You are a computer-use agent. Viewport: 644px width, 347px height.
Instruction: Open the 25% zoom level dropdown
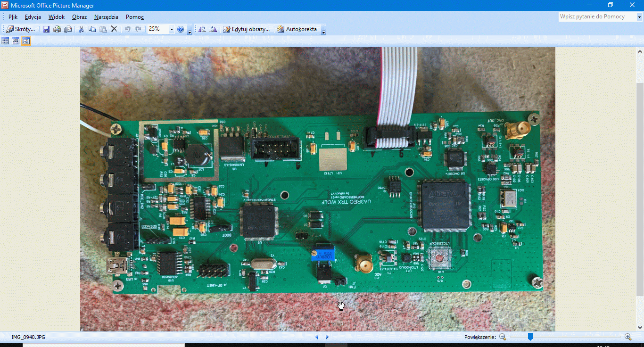tap(172, 29)
